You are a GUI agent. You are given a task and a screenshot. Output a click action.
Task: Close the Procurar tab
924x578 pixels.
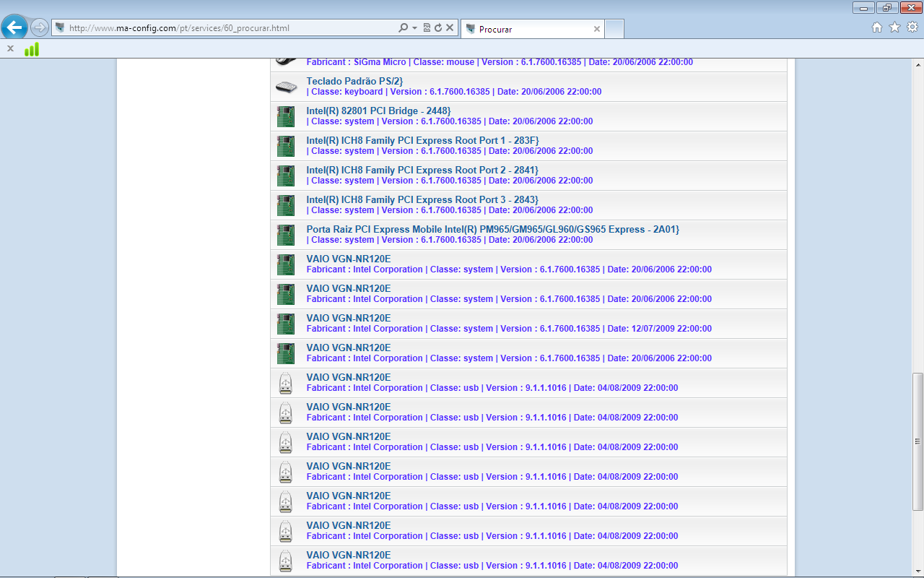(596, 29)
